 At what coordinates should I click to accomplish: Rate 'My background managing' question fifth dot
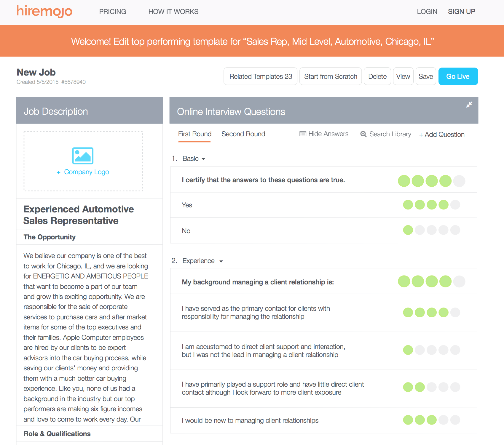tap(459, 281)
